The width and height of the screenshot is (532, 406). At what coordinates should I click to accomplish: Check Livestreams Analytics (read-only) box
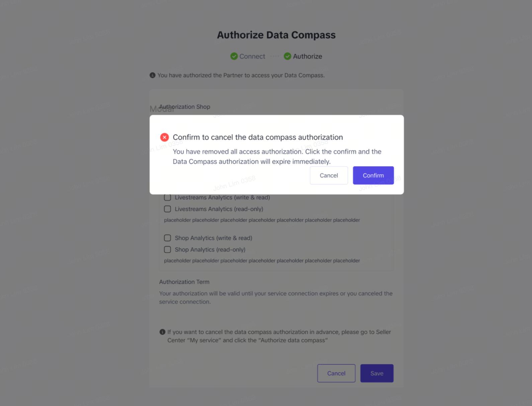168,209
